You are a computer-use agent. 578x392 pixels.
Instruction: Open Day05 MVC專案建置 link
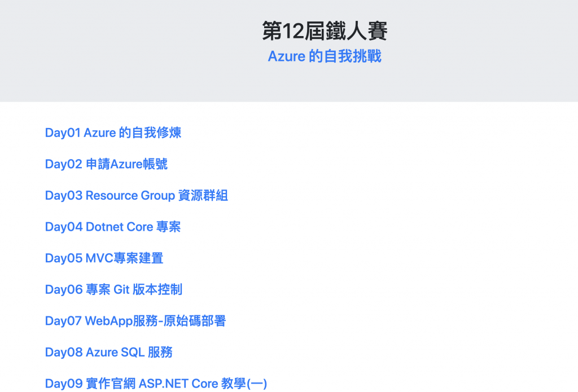point(104,258)
